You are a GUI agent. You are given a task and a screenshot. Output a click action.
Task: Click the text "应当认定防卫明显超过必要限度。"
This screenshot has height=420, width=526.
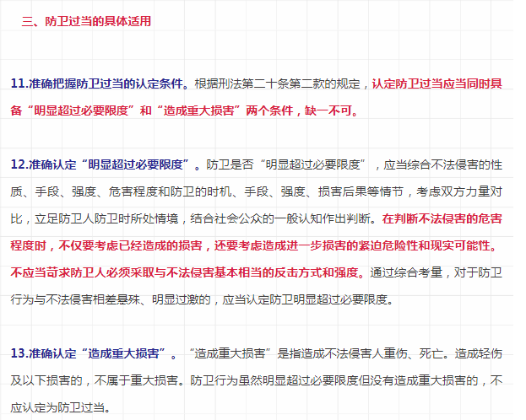coord(308,299)
